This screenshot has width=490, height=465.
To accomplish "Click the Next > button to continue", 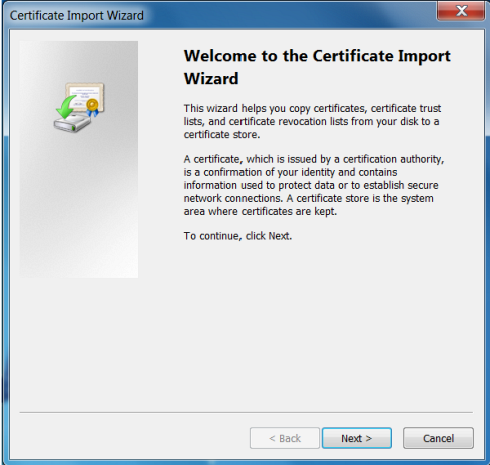I will tap(356, 438).
